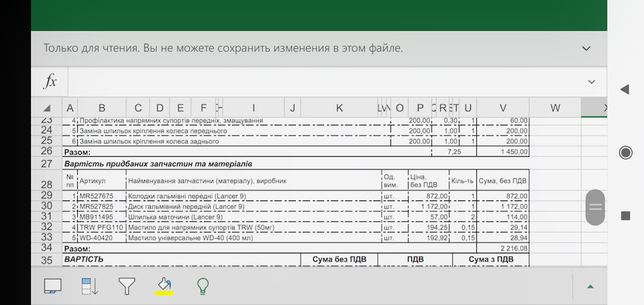
Task: Click the 'Артикул' column heading cell
Action: [101, 180]
